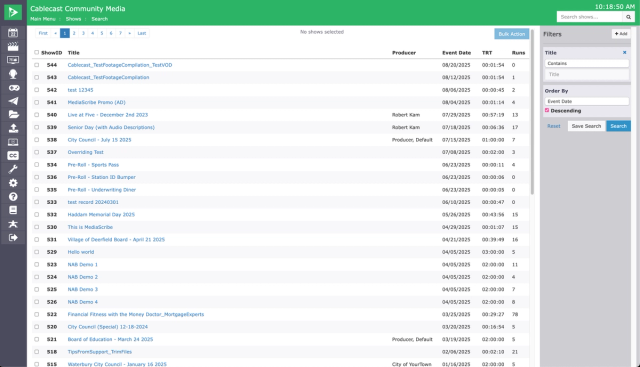This screenshot has height=367, width=640.
Task: Open the NAB Demo 3 show
Action: (82, 289)
